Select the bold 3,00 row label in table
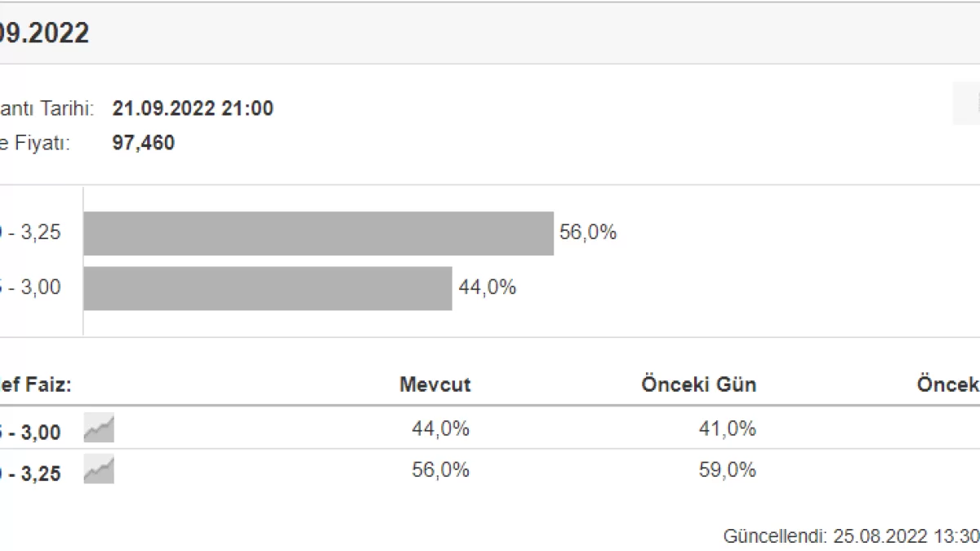Viewport: 980px width, 551px height. (x=31, y=432)
